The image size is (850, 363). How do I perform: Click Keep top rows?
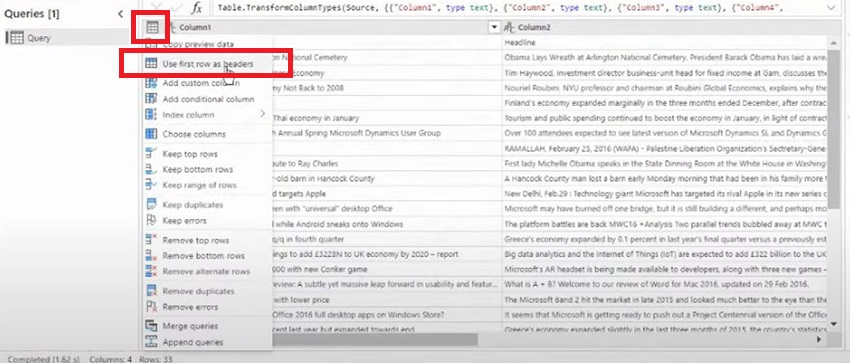click(x=190, y=154)
